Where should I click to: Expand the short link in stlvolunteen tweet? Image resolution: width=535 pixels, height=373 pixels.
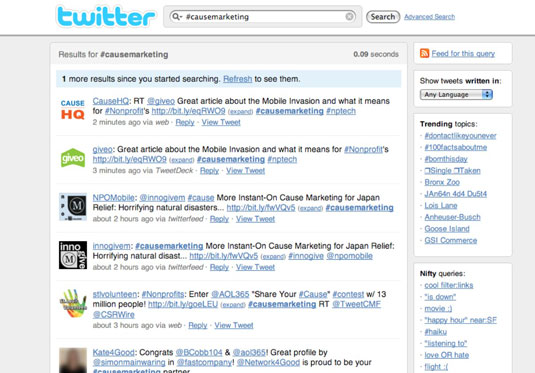pos(233,305)
